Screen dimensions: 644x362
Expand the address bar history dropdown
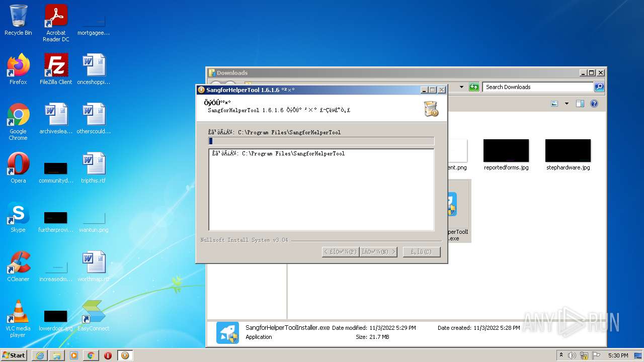pyautogui.click(x=461, y=87)
